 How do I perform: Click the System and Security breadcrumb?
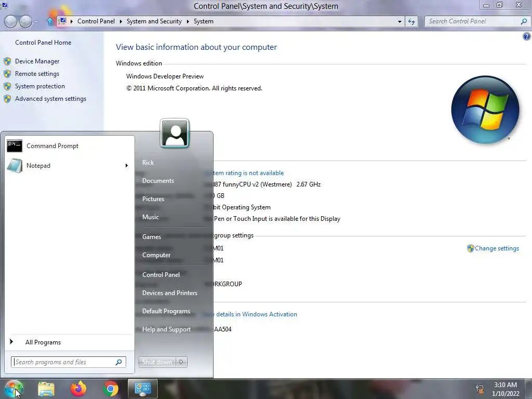[154, 21]
